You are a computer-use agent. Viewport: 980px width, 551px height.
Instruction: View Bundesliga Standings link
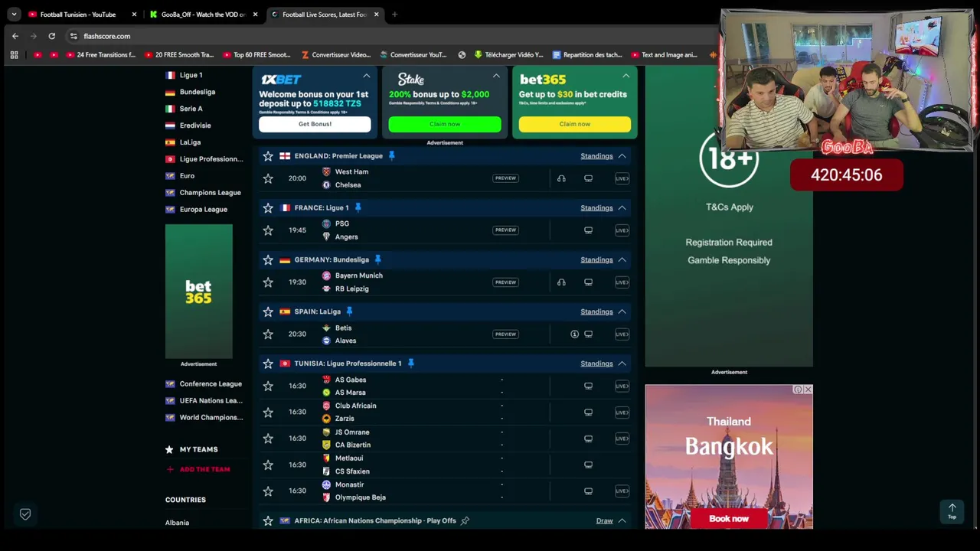[x=596, y=260]
